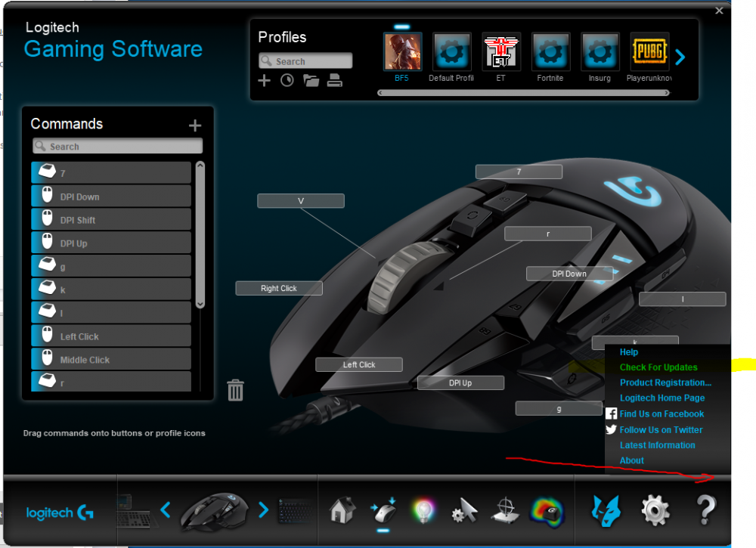Open customize buttons mouse icon

[383, 511]
